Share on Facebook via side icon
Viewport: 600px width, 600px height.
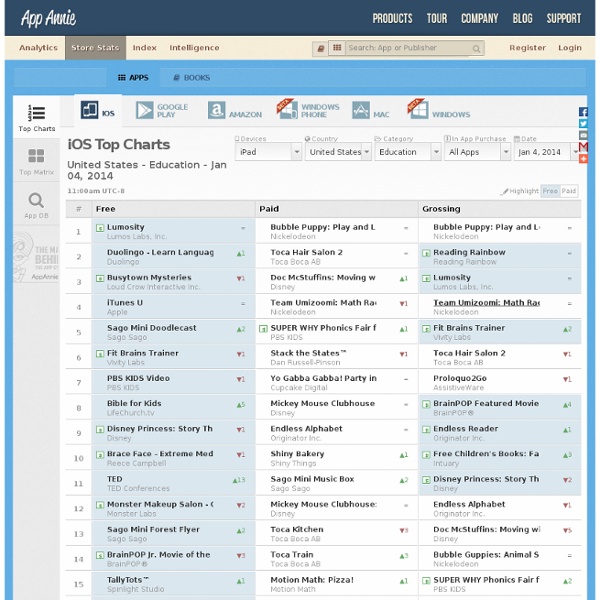[x=583, y=112]
